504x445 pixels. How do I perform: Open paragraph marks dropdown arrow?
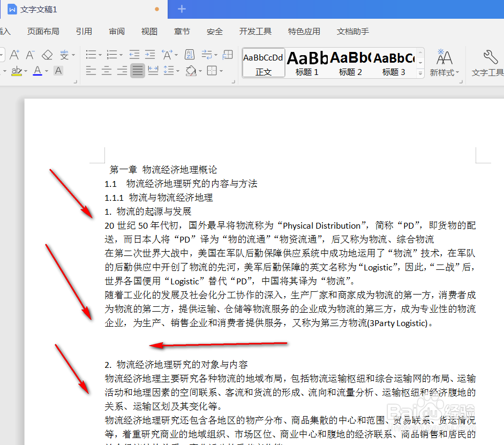click(216, 55)
